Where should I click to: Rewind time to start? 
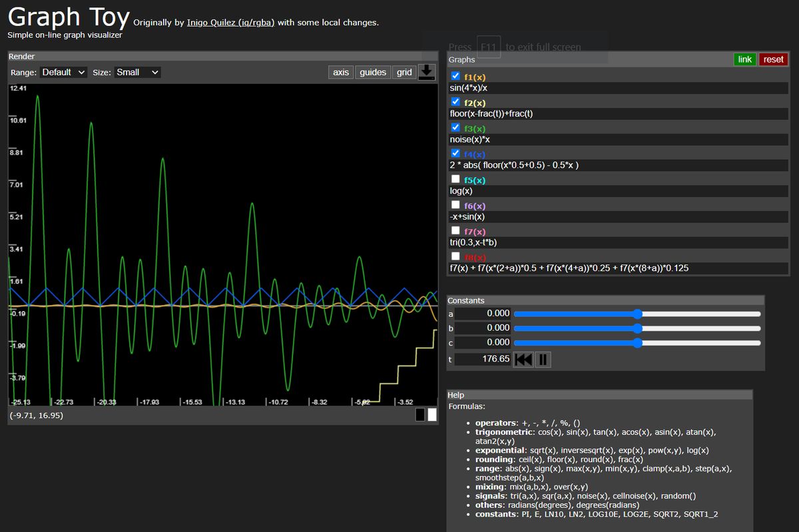coord(523,360)
